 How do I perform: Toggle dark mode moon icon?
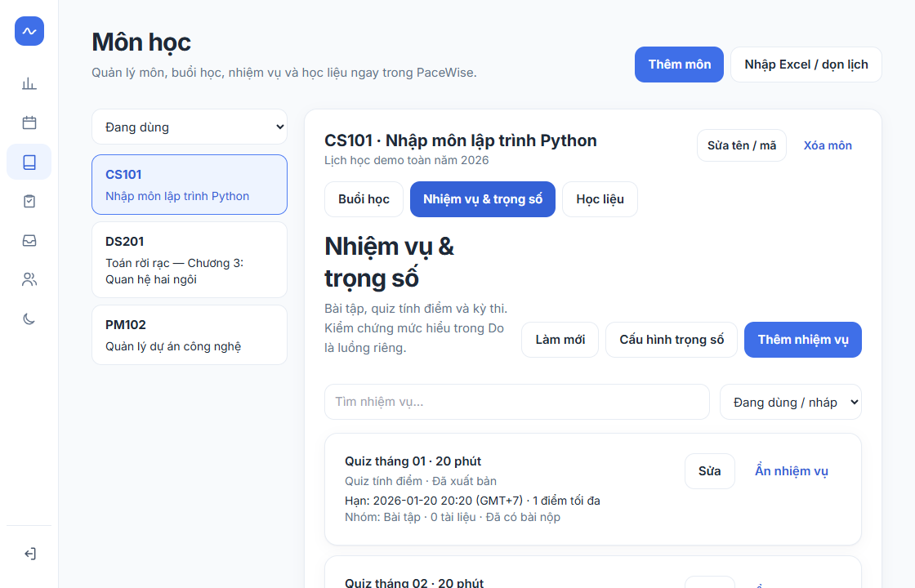click(x=29, y=318)
